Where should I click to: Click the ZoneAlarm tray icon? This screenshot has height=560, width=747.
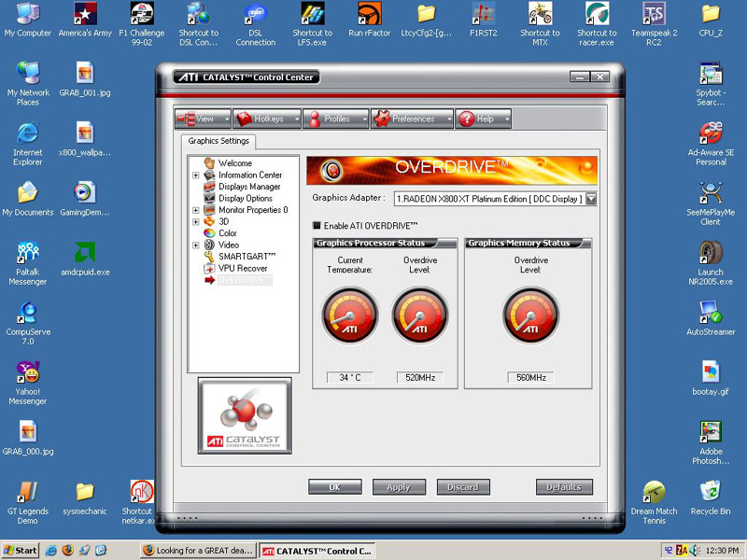coord(682,551)
